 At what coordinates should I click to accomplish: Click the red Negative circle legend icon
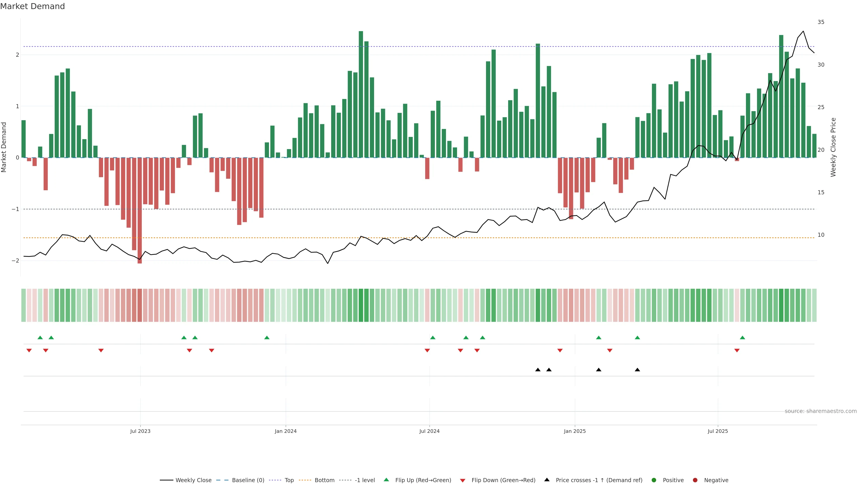click(x=695, y=480)
